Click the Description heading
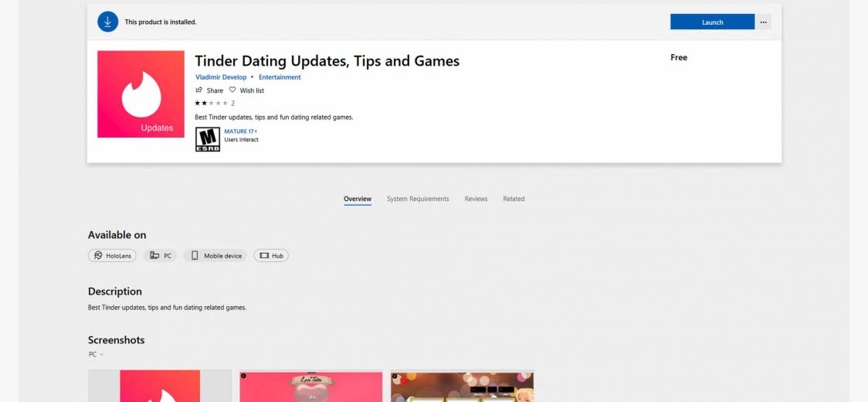Screen dimensions: 868x402 (x=114, y=291)
